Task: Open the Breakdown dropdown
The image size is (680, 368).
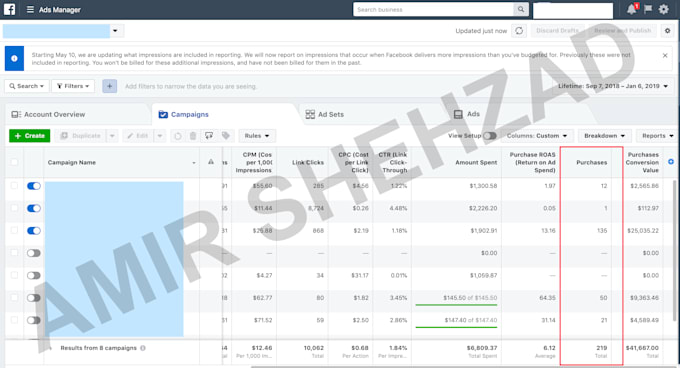Action: point(605,136)
